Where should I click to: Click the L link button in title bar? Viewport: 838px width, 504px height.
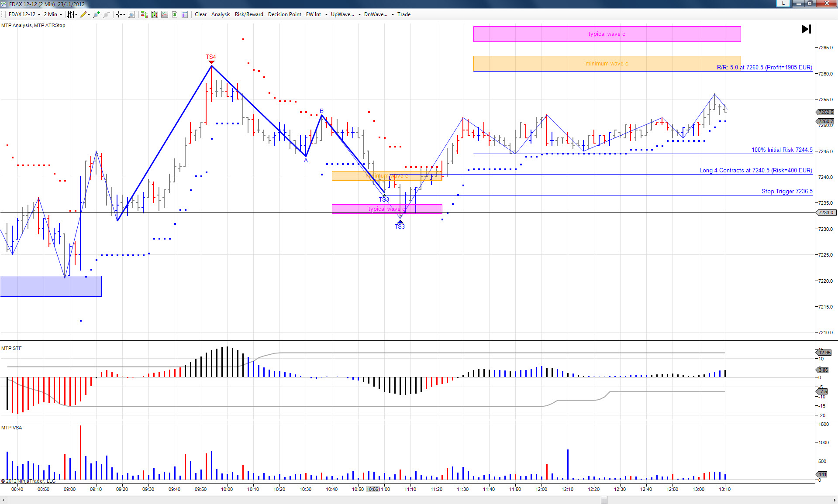[x=783, y=3]
